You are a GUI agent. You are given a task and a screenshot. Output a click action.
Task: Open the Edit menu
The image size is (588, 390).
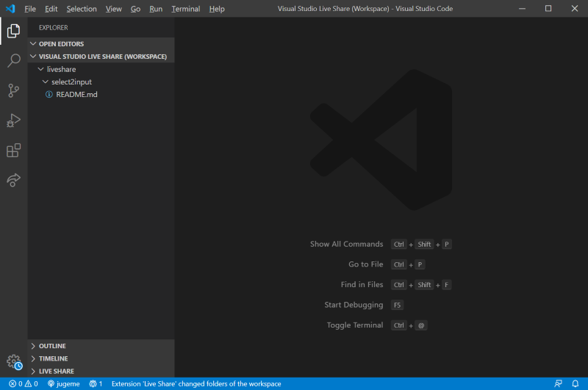(x=51, y=9)
